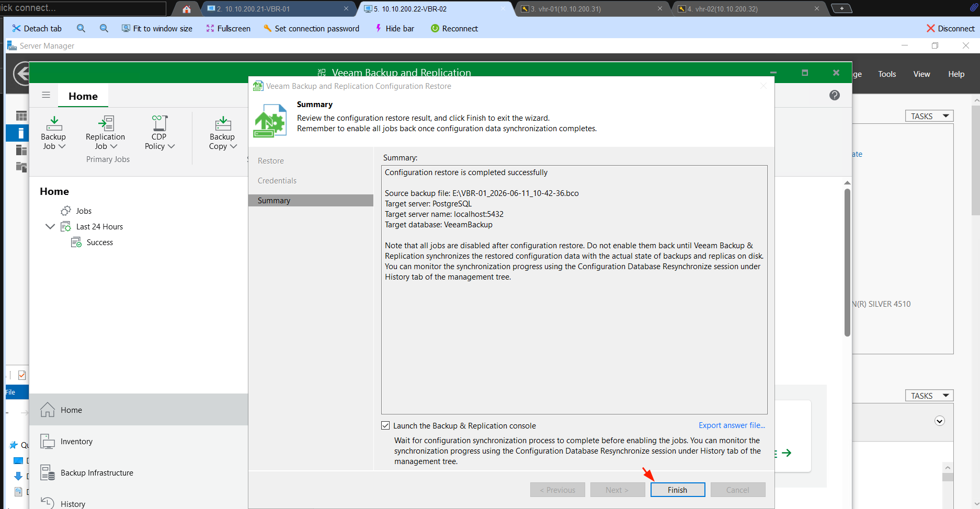Open the Replication Job ribbon button
The image size is (980, 509).
105,133
